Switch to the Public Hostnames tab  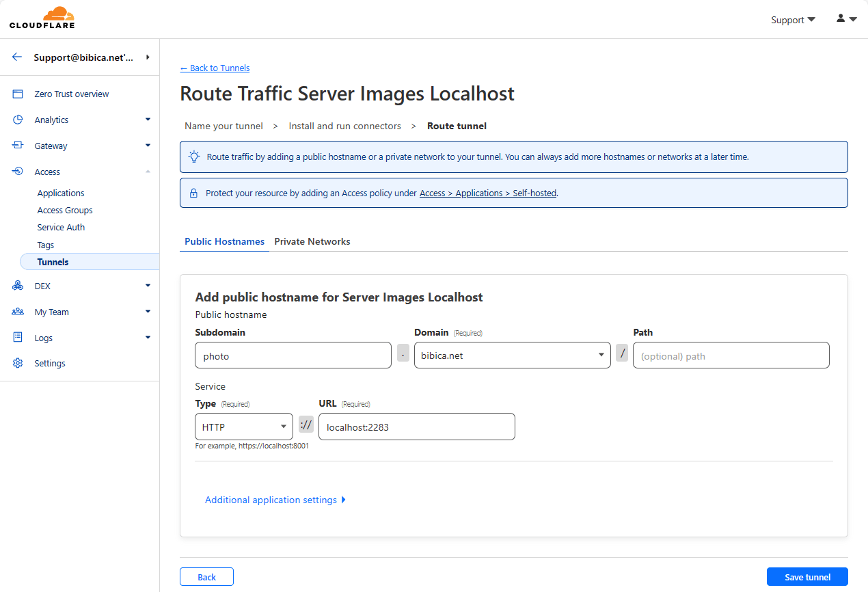click(224, 241)
